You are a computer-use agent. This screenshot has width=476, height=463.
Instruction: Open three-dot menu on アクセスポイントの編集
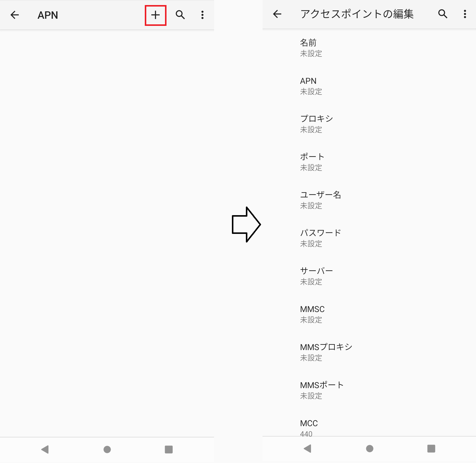[x=465, y=14]
